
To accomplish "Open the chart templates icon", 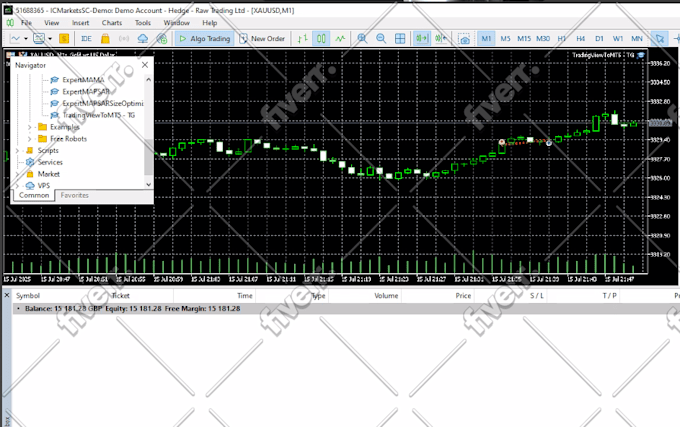I will [x=39, y=39].
